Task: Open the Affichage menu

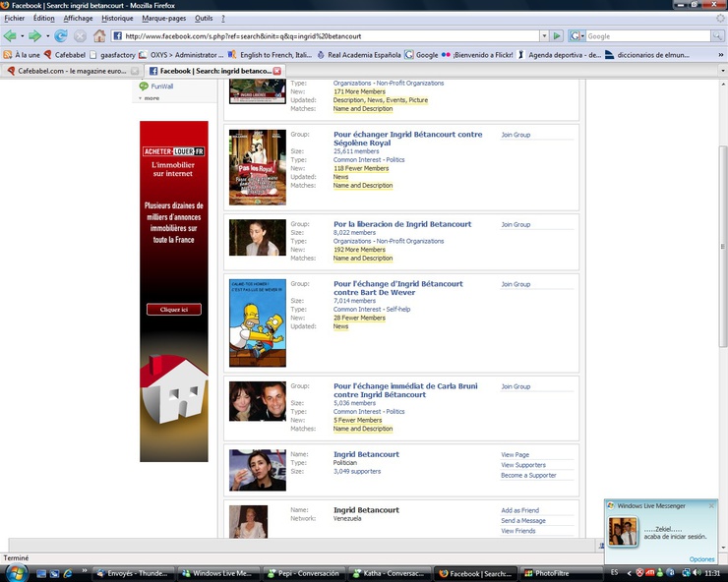Action: [x=78, y=18]
